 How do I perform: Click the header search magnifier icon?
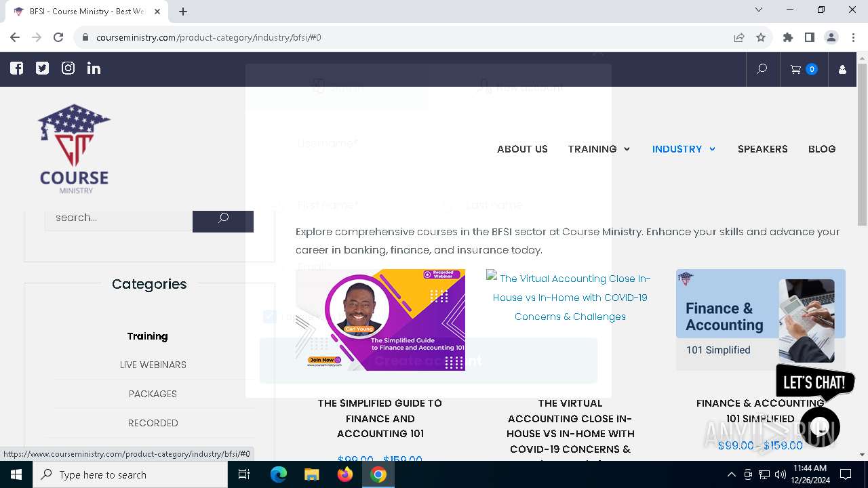[x=762, y=69]
